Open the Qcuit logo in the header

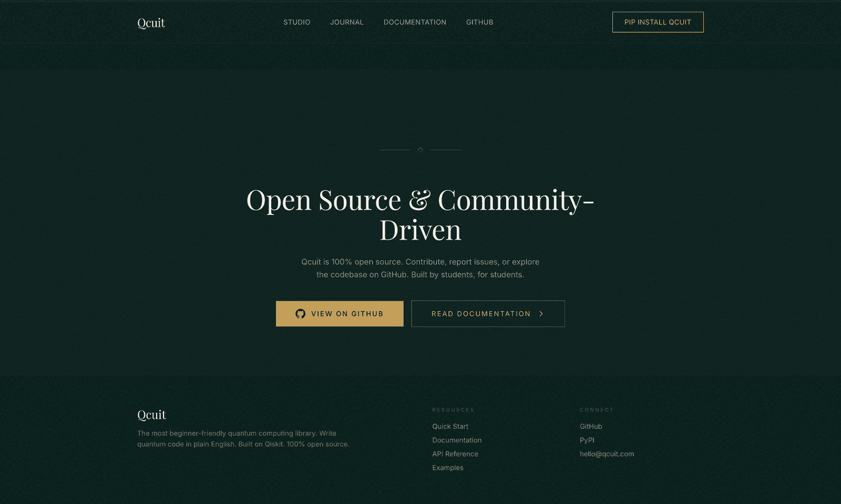tap(151, 23)
